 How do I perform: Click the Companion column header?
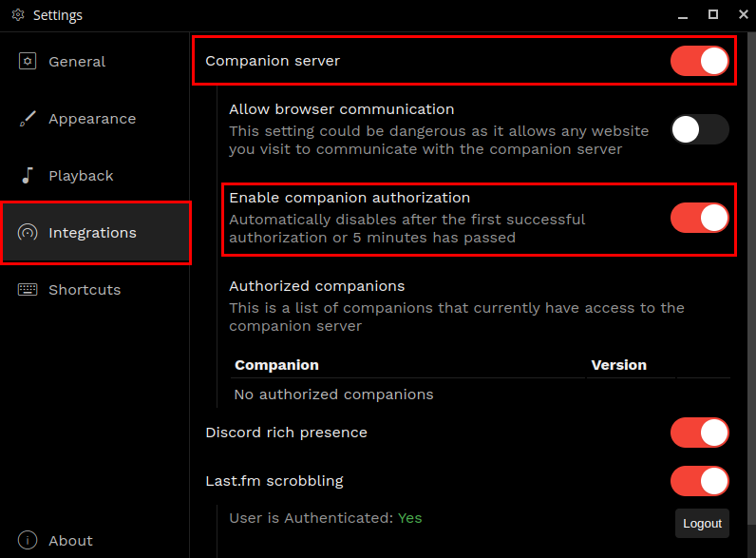pos(276,365)
